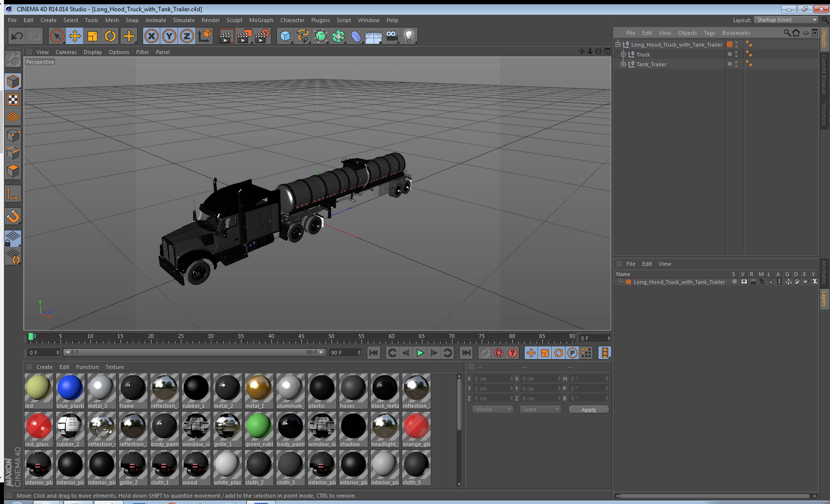Open object manager Tags menu

click(710, 33)
